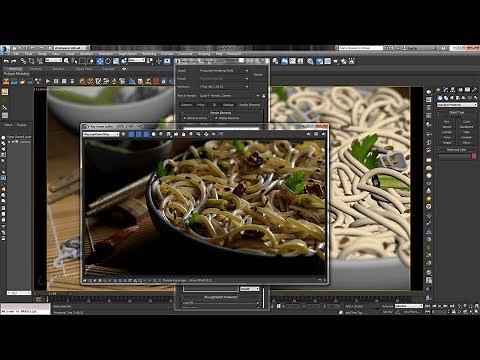Open the frame buffer channel dropdown
The width and height of the screenshot is (480, 360).
pyautogui.click(x=101, y=134)
